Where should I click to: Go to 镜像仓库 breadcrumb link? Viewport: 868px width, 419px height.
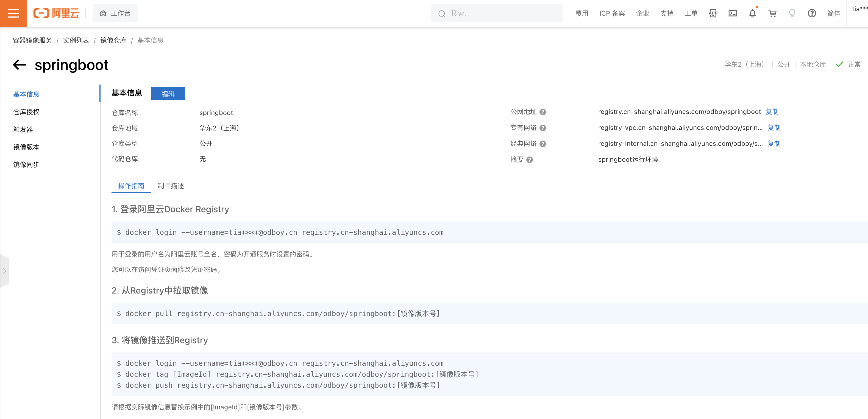click(113, 40)
